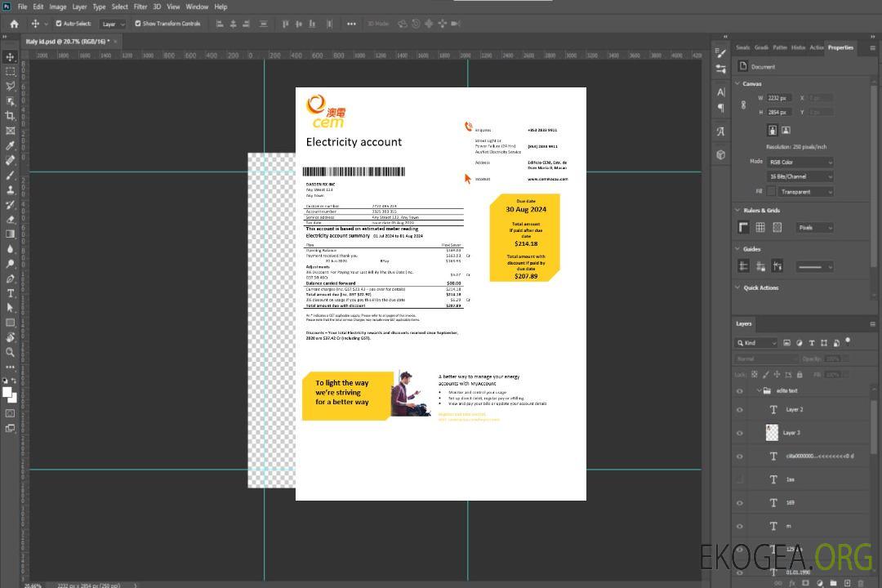882x588 pixels.
Task: Click the canvas width W field
Action: pos(780,98)
